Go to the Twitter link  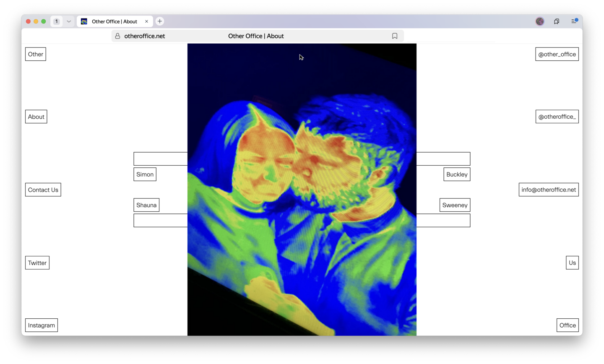[37, 263]
